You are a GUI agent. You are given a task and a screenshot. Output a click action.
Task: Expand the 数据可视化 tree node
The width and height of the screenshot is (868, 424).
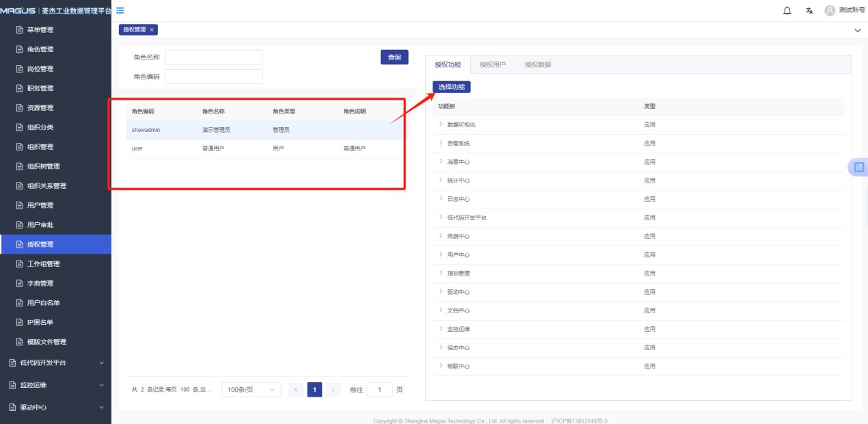[x=441, y=124]
